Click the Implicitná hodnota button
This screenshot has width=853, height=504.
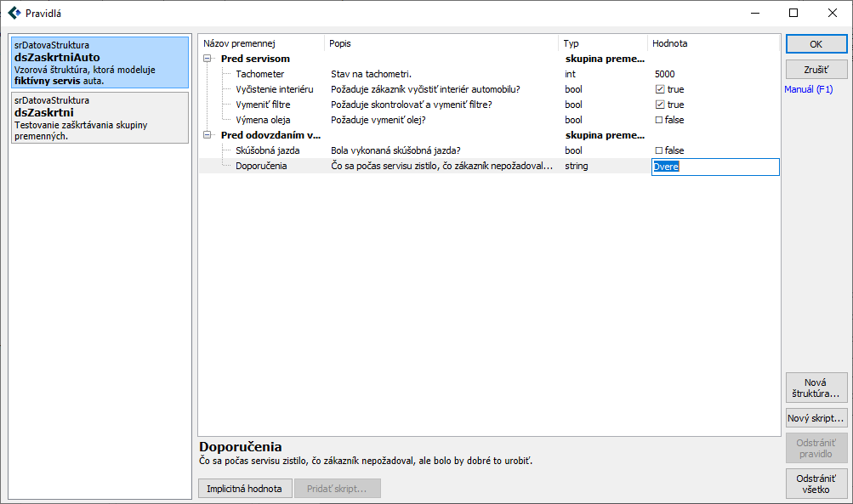click(x=245, y=489)
